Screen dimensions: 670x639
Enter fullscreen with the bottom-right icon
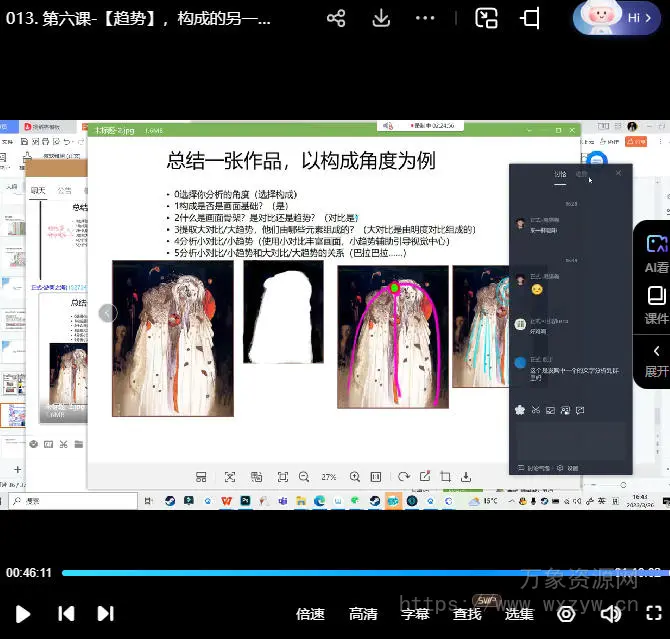[x=652, y=614]
